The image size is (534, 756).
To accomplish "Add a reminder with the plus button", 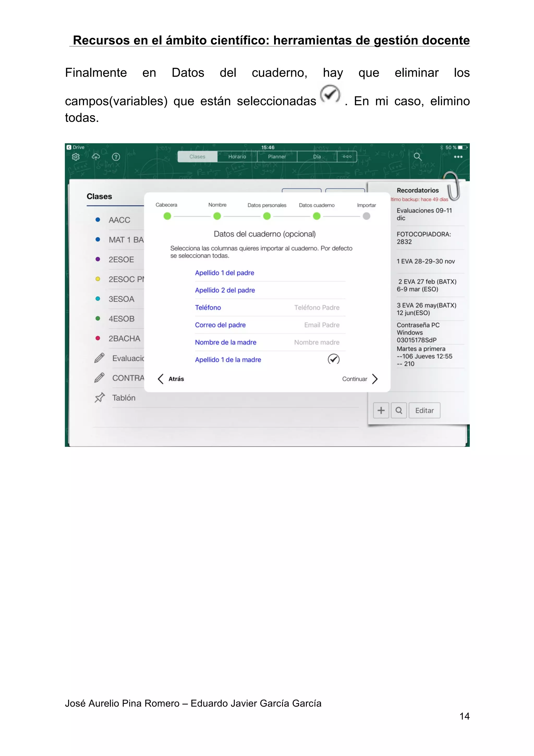I will (x=381, y=410).
